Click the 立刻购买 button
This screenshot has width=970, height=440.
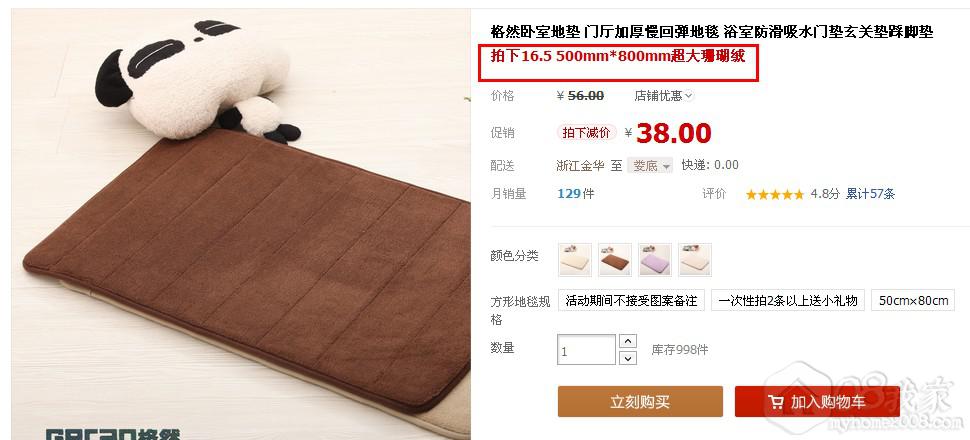pos(640,402)
